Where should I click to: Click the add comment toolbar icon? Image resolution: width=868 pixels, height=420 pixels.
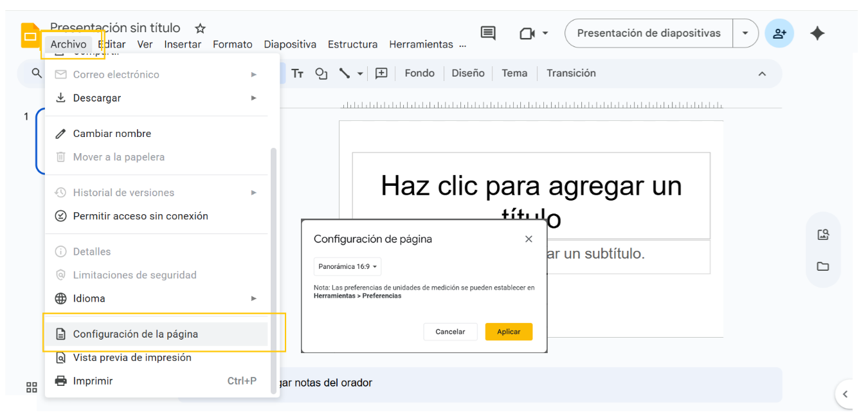(381, 73)
